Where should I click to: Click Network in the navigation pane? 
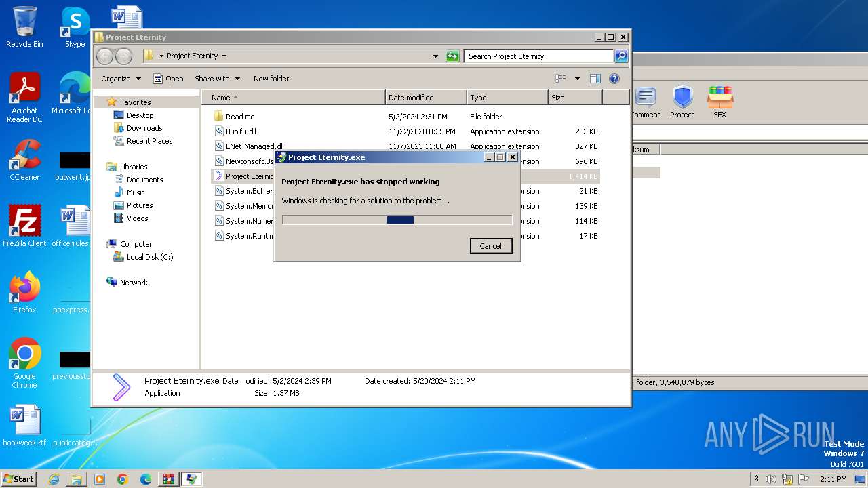click(134, 283)
